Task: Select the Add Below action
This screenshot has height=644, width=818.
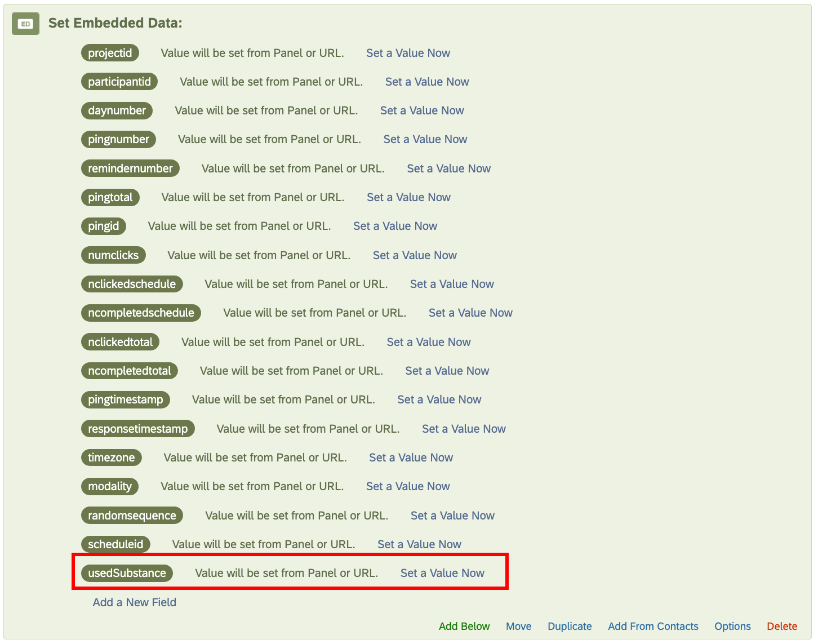Action: (464, 626)
